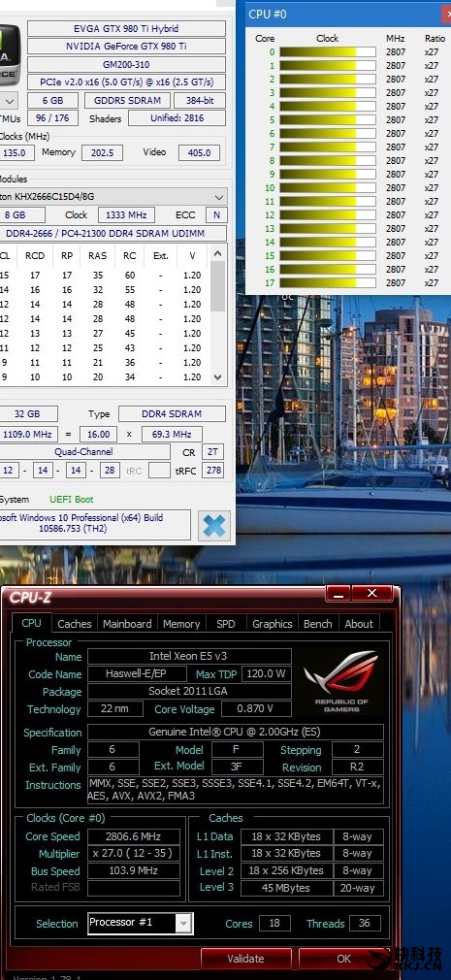Click the Socket 2011 LGA package field
The image size is (451, 980).
[x=189, y=691]
